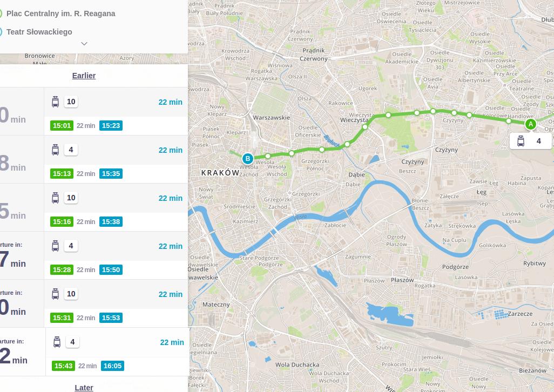Show earlier departures
This screenshot has width=554, height=392.
coord(84,76)
